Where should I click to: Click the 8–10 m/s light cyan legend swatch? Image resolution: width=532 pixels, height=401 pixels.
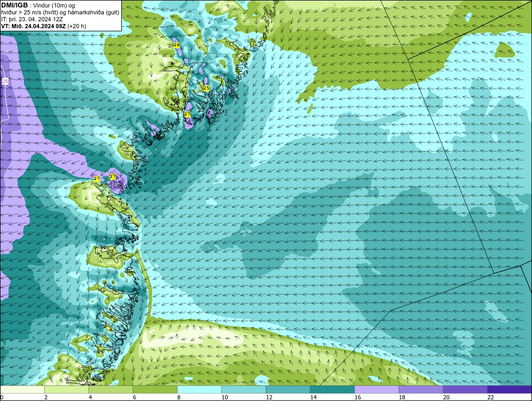click(x=199, y=389)
